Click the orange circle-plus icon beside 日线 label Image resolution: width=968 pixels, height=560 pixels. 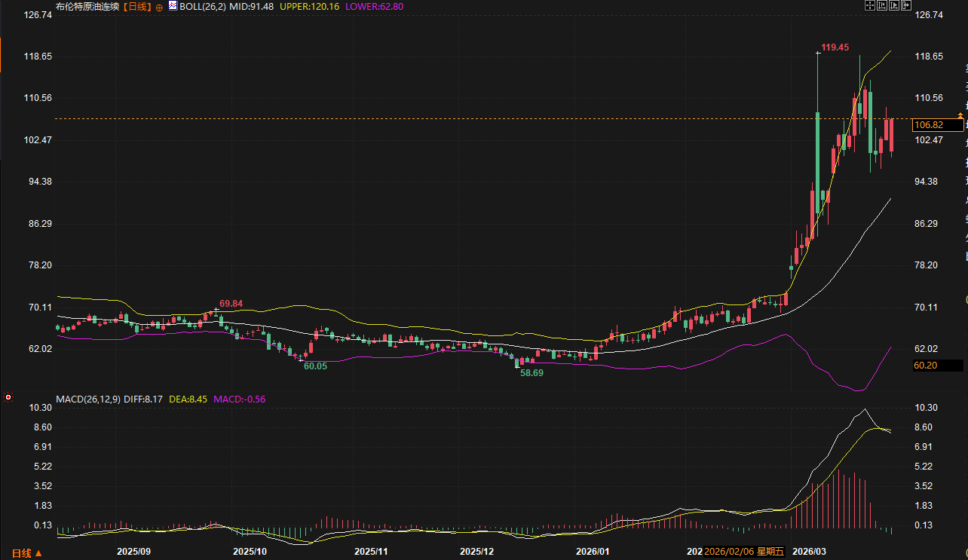[159, 7]
